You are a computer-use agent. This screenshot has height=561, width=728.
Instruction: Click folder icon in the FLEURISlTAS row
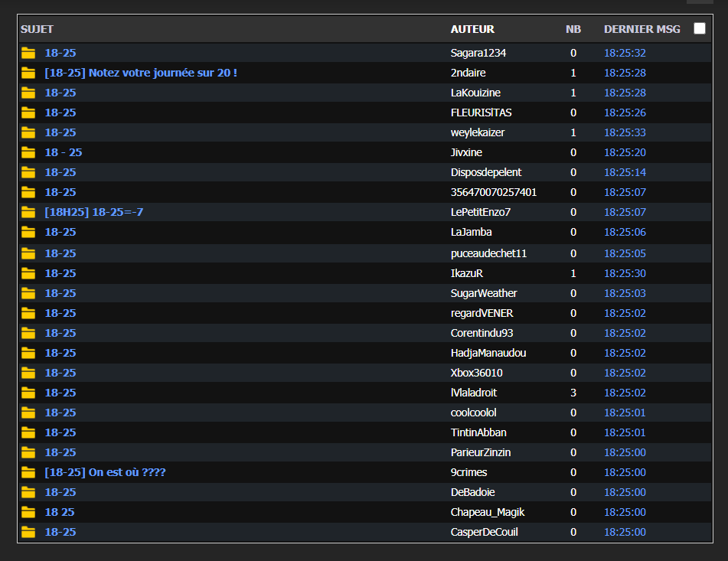point(28,113)
